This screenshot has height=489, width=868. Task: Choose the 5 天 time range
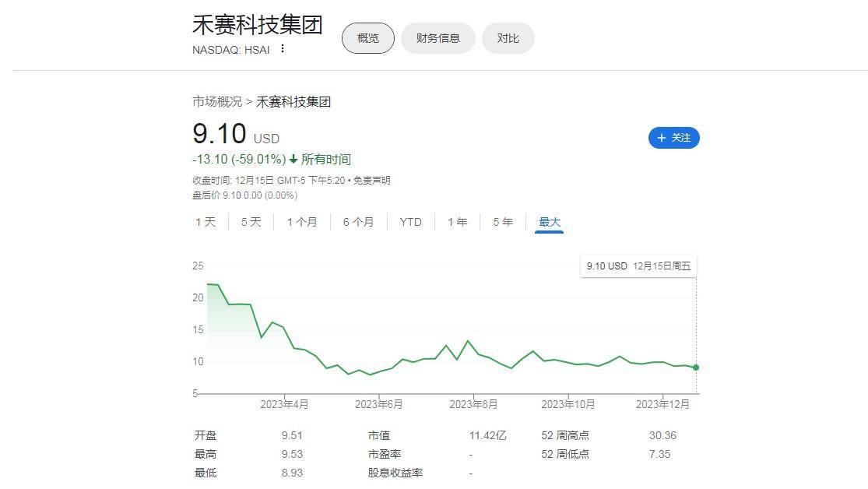click(251, 222)
